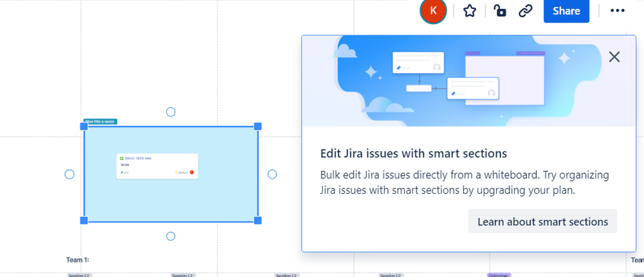Click the Share button

click(x=566, y=11)
